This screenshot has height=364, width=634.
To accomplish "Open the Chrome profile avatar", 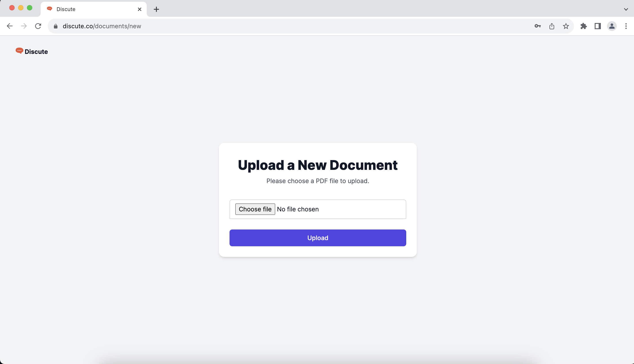I will coord(612,26).
